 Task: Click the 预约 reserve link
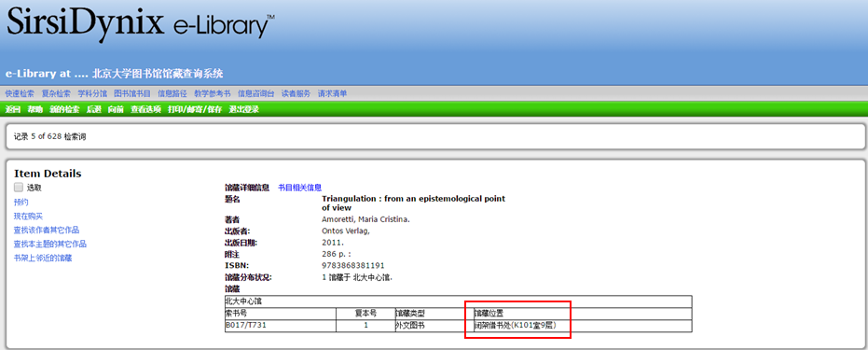[21, 203]
